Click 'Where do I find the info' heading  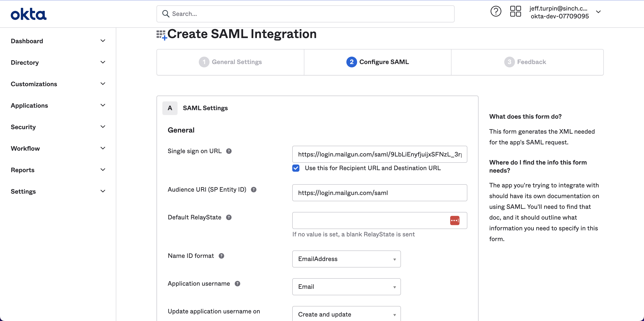[x=538, y=166]
